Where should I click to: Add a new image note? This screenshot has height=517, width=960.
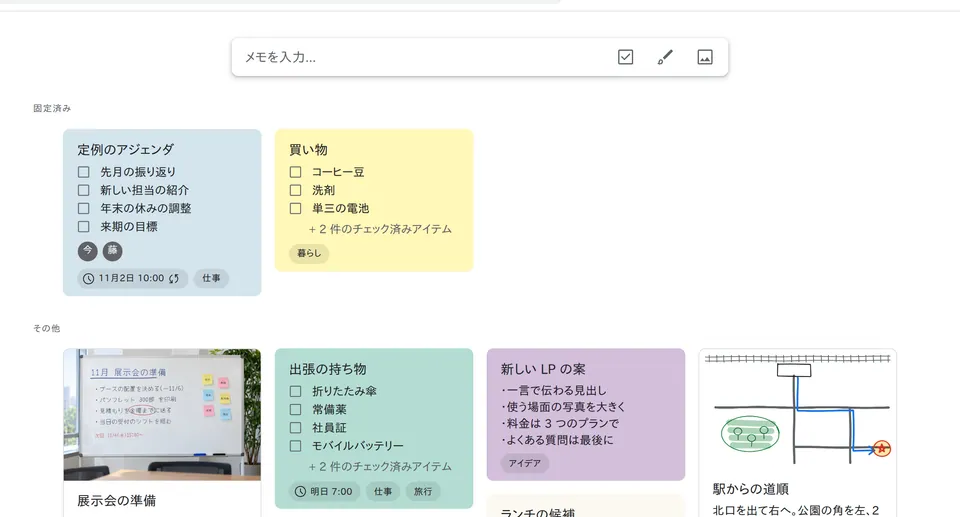click(705, 57)
